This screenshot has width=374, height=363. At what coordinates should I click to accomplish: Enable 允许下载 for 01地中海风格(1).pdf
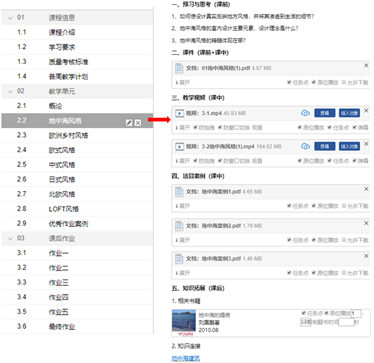point(344,82)
